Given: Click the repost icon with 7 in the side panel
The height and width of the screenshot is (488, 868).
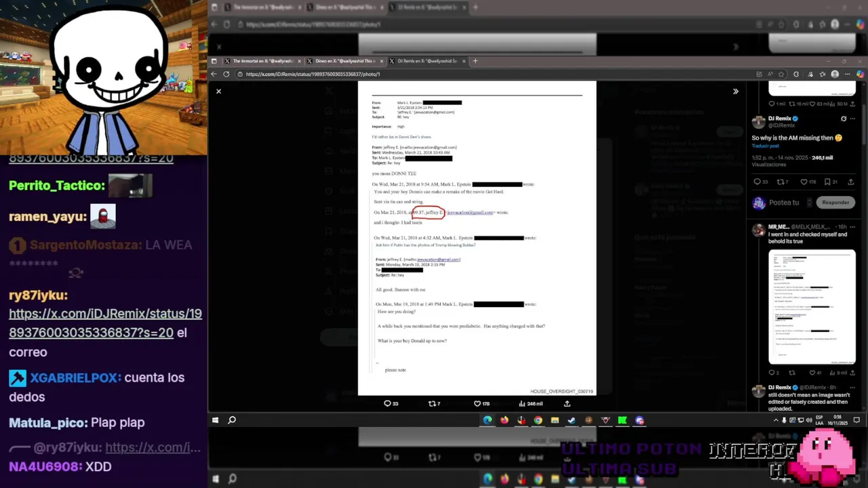Looking at the screenshot, I should click(x=780, y=182).
